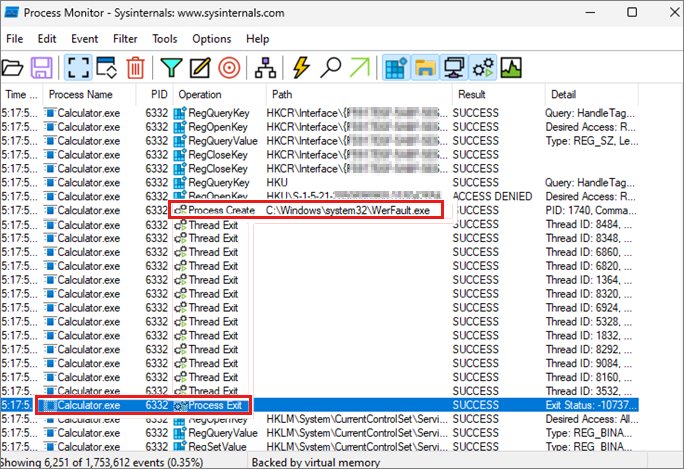Select the Thread Exit row with Thread ID 6924

[319, 308]
